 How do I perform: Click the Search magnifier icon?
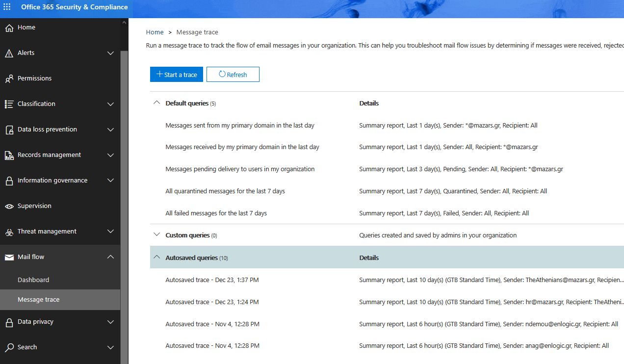point(9,348)
